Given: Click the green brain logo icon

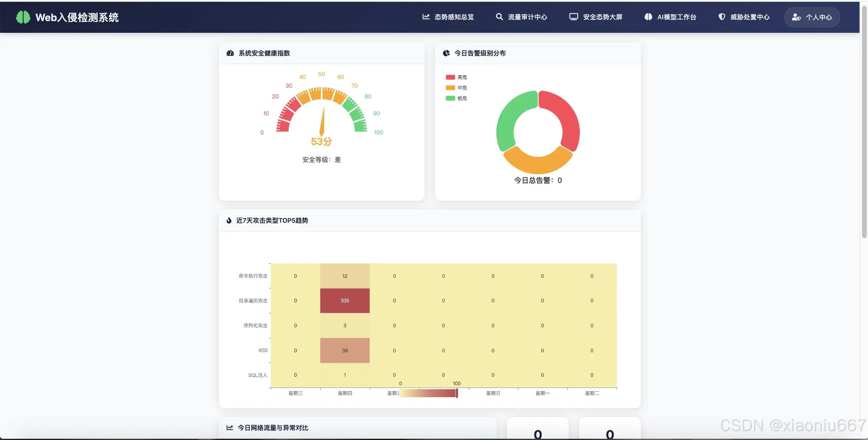Looking at the screenshot, I should point(23,17).
